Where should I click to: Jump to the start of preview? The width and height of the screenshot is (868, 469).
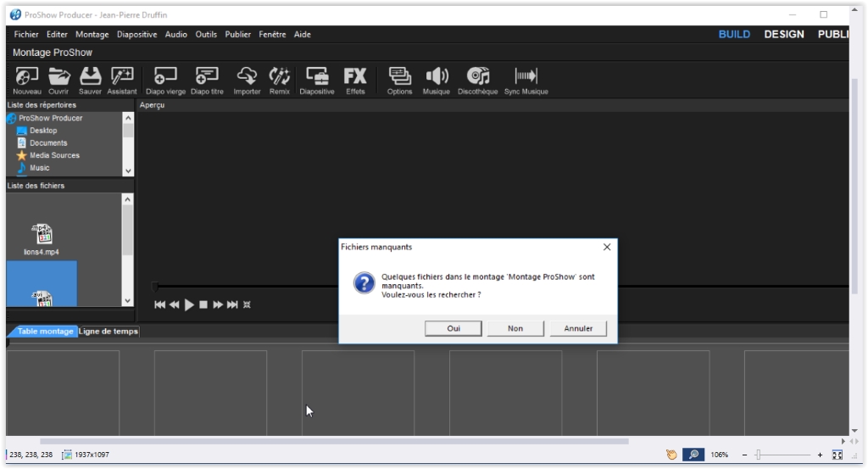(159, 304)
